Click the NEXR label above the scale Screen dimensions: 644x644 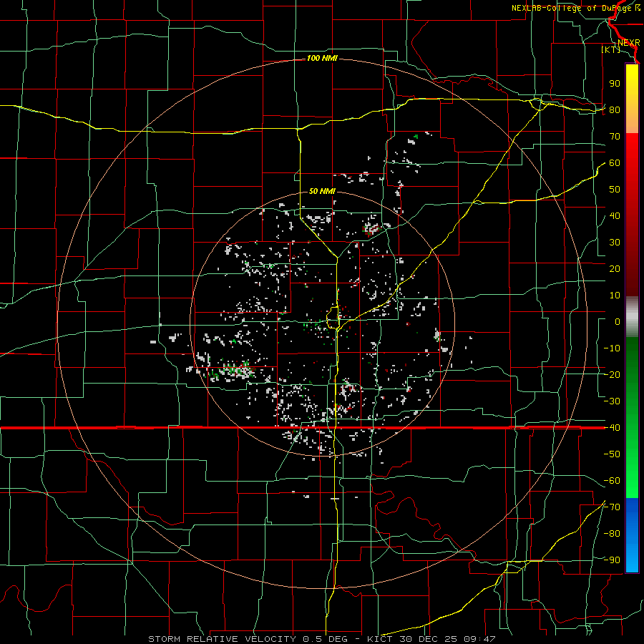(x=628, y=43)
